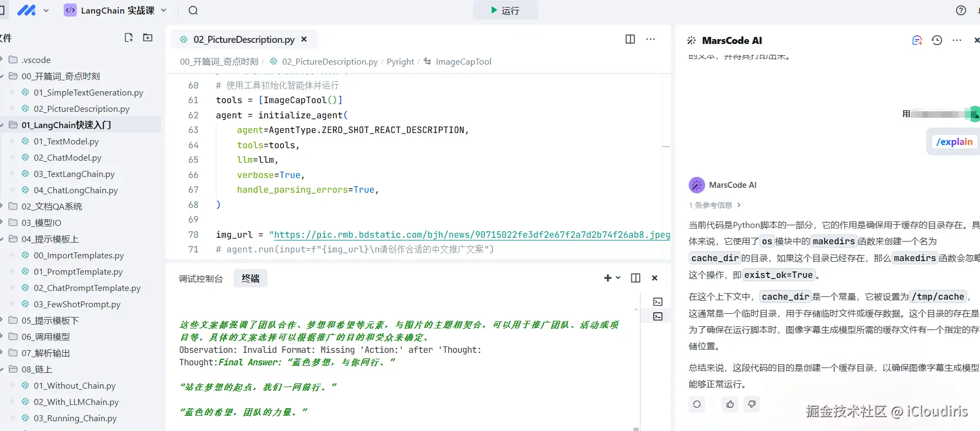Switch to the 调试控制台 tab

point(201,278)
